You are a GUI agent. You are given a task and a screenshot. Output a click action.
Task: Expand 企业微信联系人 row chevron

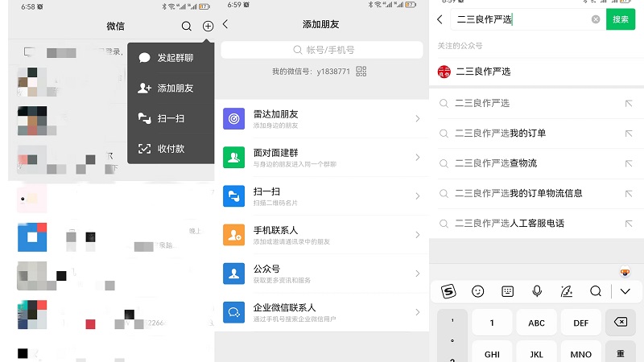tap(418, 312)
